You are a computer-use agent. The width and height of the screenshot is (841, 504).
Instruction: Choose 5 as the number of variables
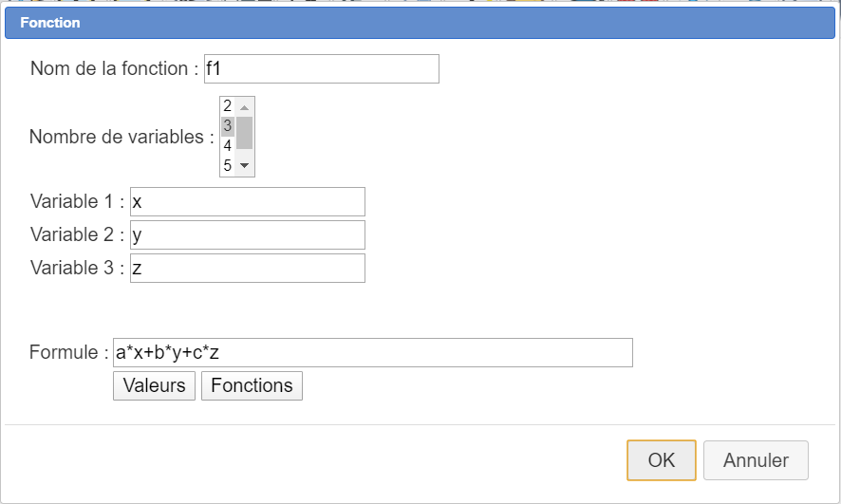click(228, 165)
